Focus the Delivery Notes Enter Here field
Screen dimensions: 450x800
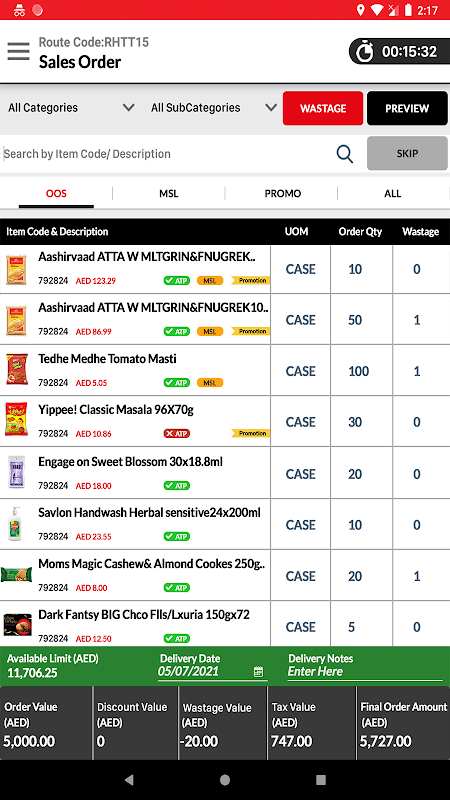[x=365, y=672]
